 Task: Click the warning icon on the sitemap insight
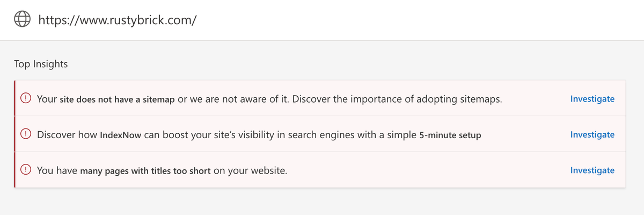click(26, 99)
